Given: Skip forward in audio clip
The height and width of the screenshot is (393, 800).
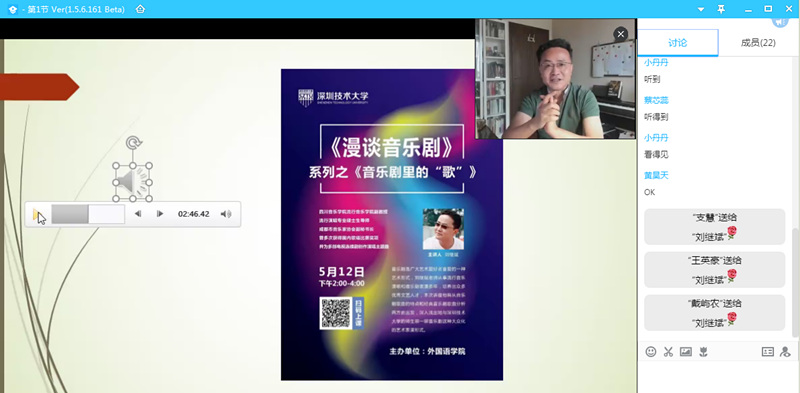Looking at the screenshot, I should [x=160, y=214].
